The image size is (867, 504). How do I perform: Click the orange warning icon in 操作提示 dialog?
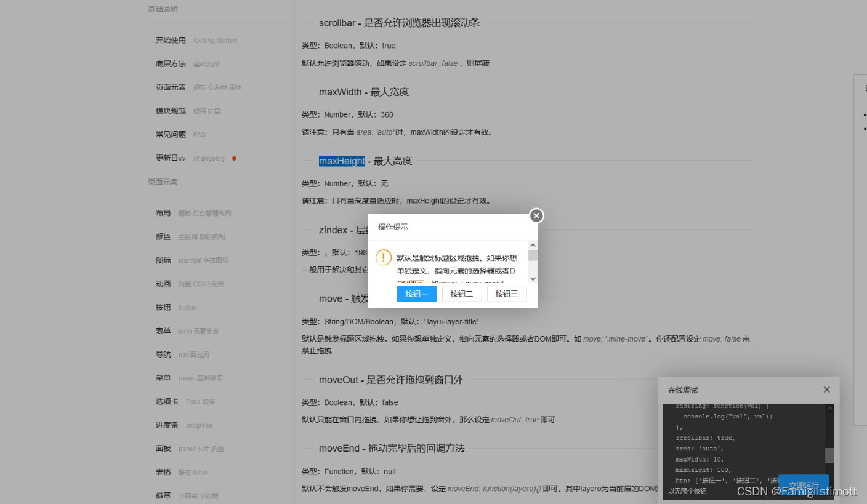pos(384,258)
